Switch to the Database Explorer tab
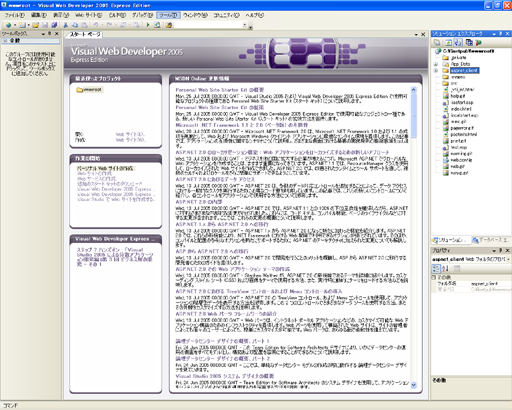Viewport: 512px width, 410px height. (491, 240)
